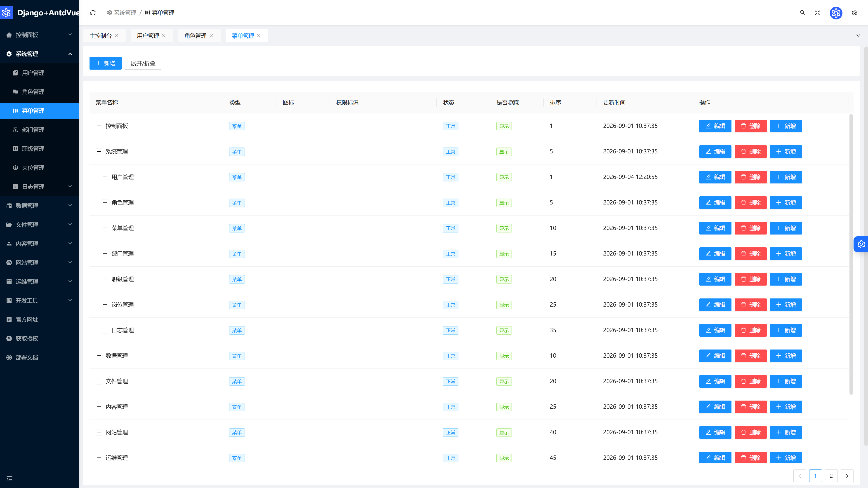Click the floating blue settings gear
Screen dimensions: 868x488
pyautogui.click(x=861, y=244)
